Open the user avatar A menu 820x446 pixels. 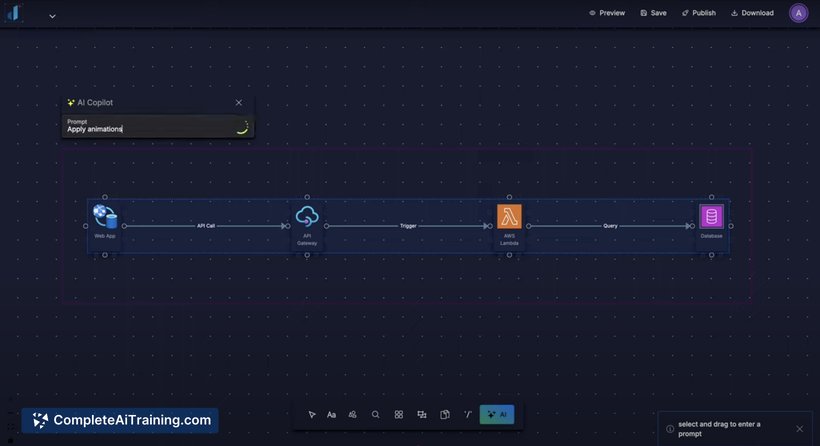pyautogui.click(x=798, y=14)
